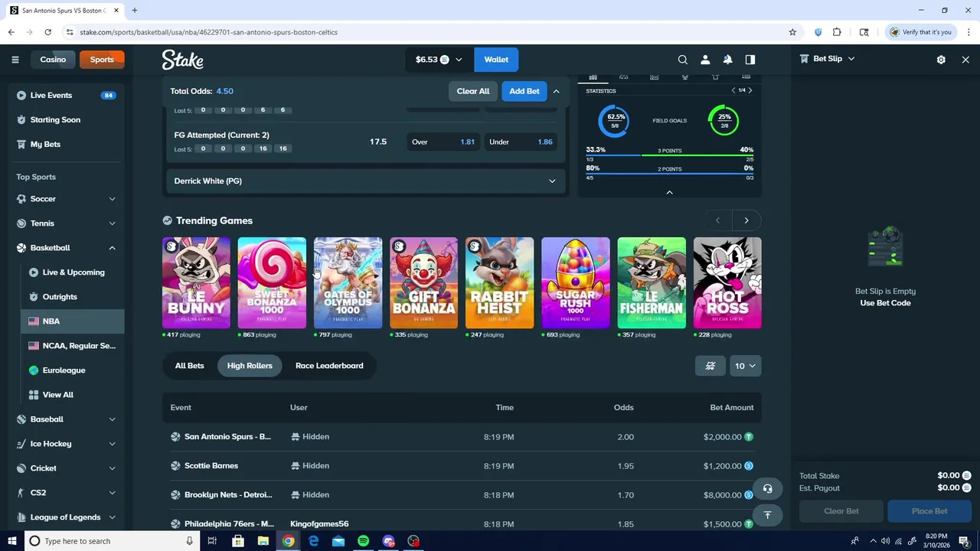Click Use Bet Code link

885,303
